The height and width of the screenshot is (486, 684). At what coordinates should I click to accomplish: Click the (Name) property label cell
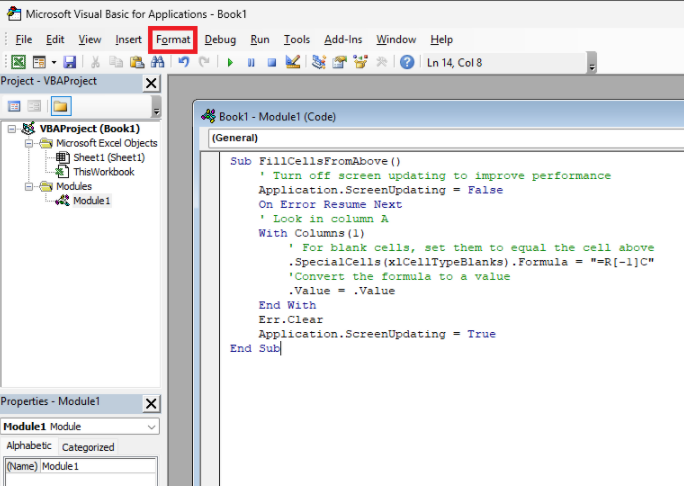pos(22,466)
